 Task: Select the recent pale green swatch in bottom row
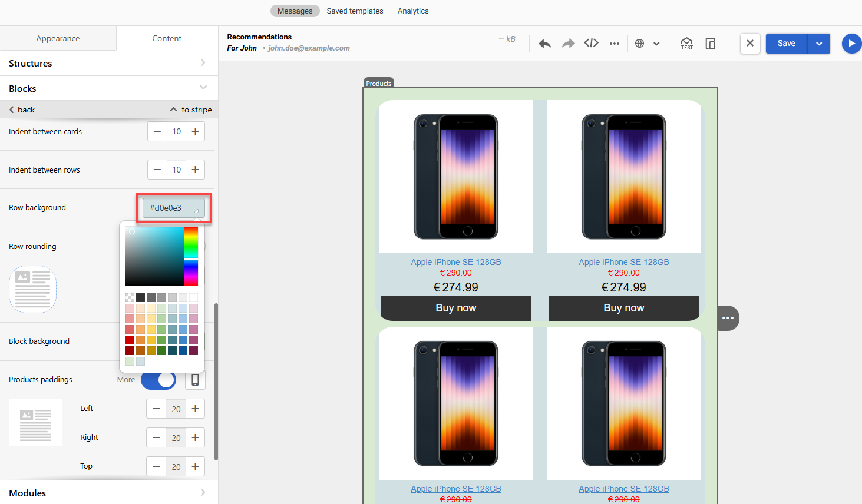tap(130, 361)
